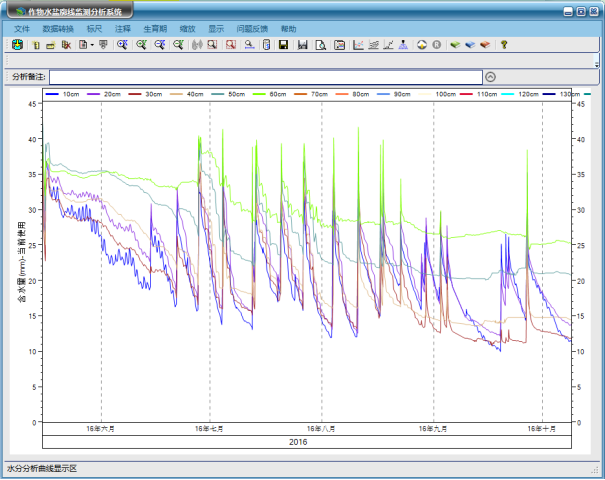Screen dimensions: 605x480
Task: Click the magnifier with blue underline icon
Action: [x=250, y=45]
